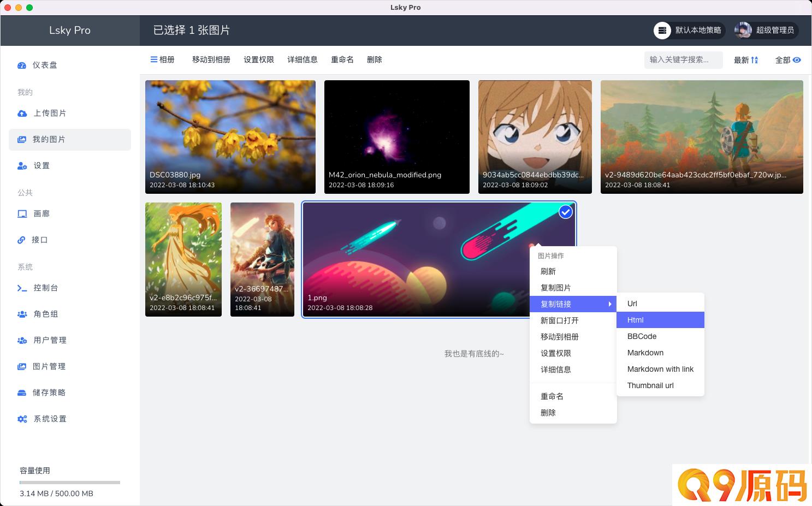Image resolution: width=812 pixels, height=506 pixels.
Task: Click the dashboard gauge icon
Action: point(22,65)
